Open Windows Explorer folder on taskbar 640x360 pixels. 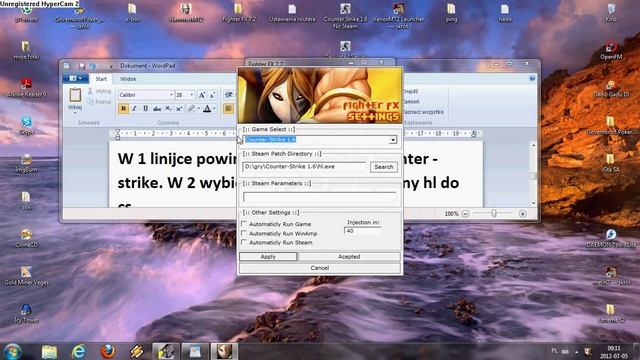pos(49,351)
